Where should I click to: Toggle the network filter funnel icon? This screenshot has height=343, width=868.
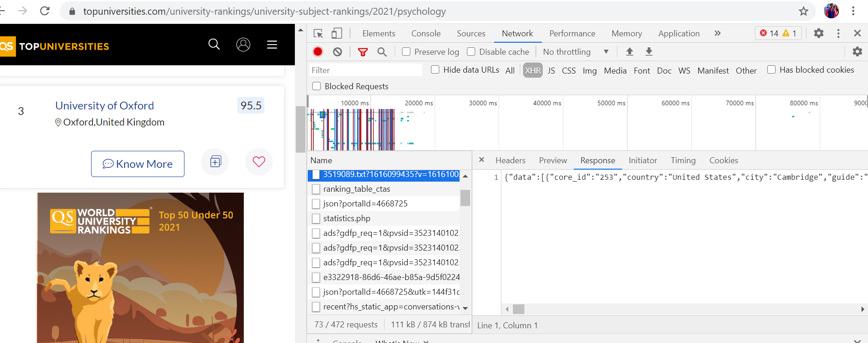pos(363,52)
